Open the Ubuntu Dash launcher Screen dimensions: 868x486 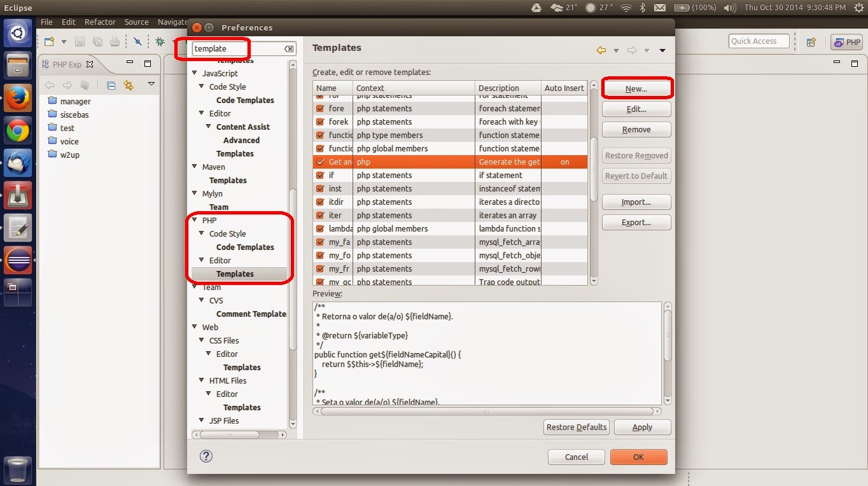tap(18, 33)
